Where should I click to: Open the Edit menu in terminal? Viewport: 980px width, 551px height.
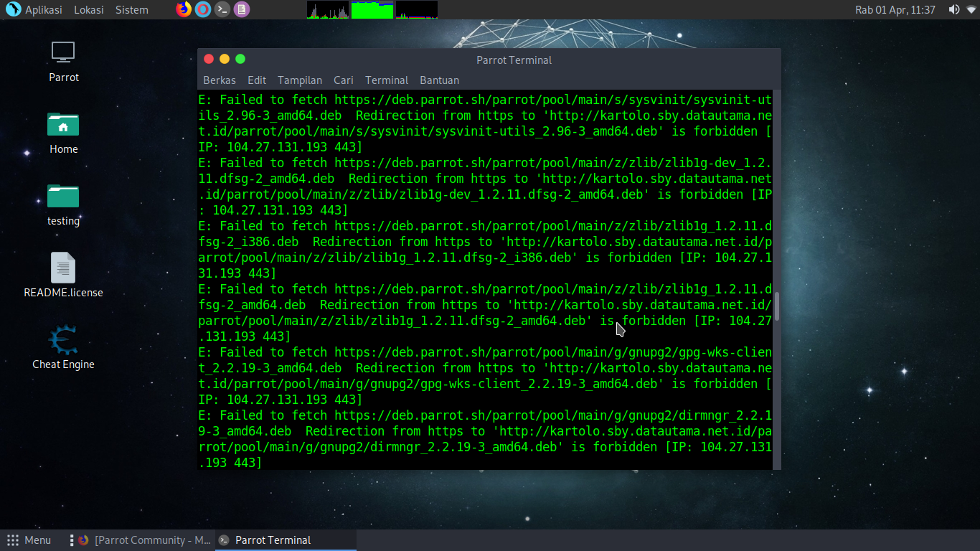coord(257,80)
